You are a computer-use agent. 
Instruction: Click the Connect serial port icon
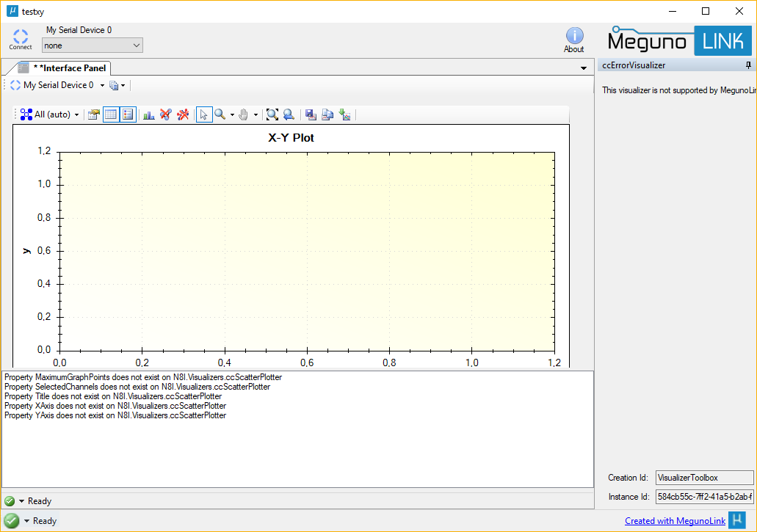(21, 39)
